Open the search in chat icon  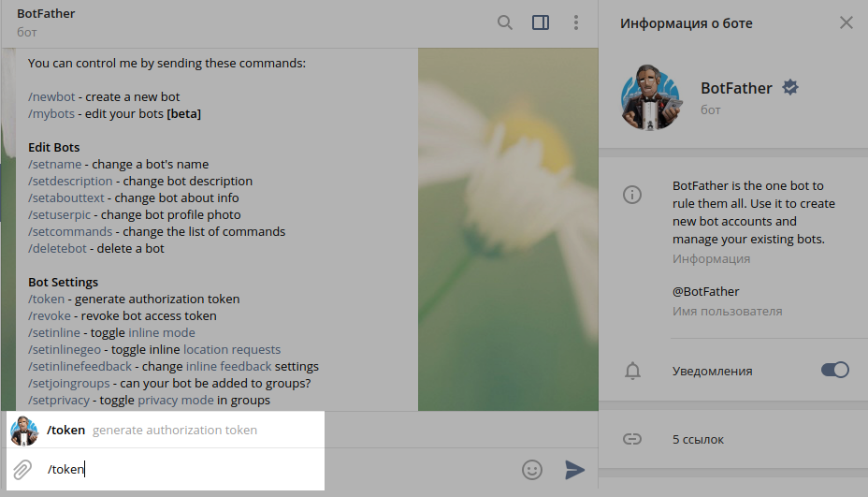[x=504, y=22]
